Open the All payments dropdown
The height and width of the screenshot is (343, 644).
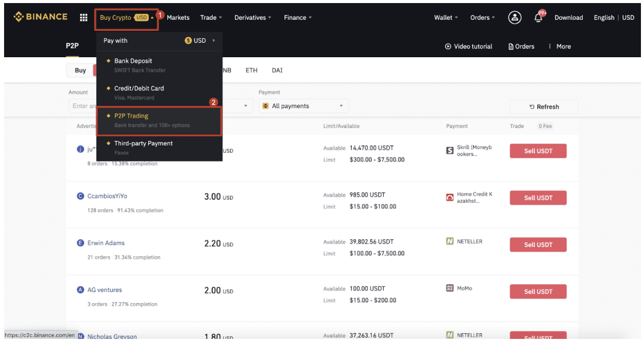(x=304, y=106)
